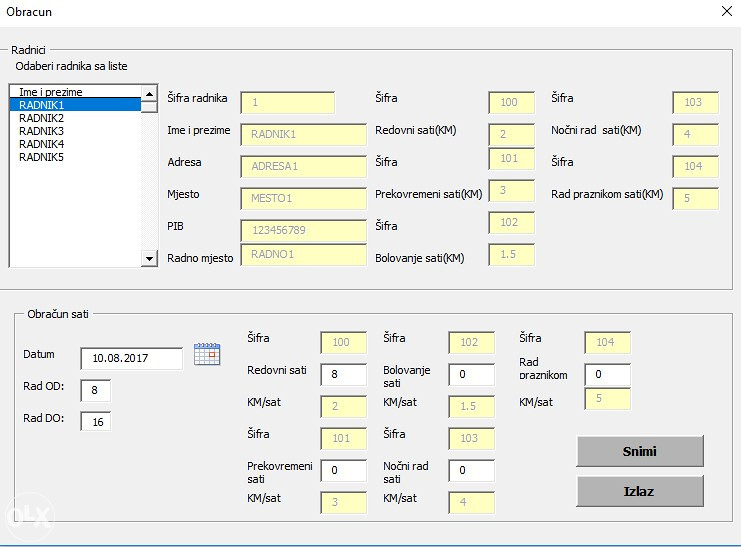The image size is (741, 547).
Task: Click the Noćni rad sati hours input
Action: [x=471, y=470]
